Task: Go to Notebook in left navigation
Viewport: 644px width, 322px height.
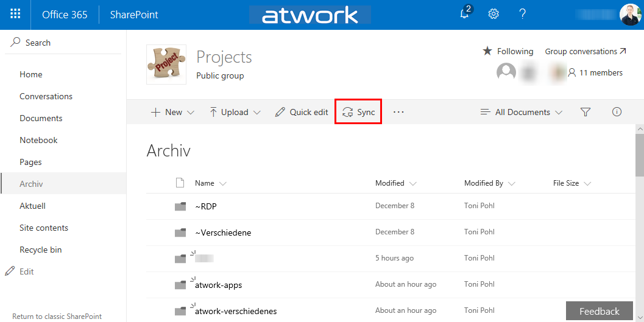Action: (38, 140)
